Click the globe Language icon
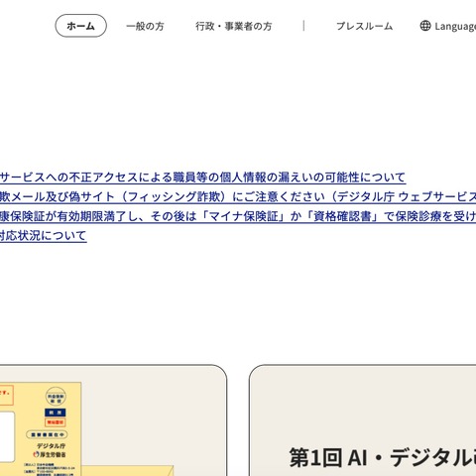Viewport: 476px width, 476px height. (425, 26)
